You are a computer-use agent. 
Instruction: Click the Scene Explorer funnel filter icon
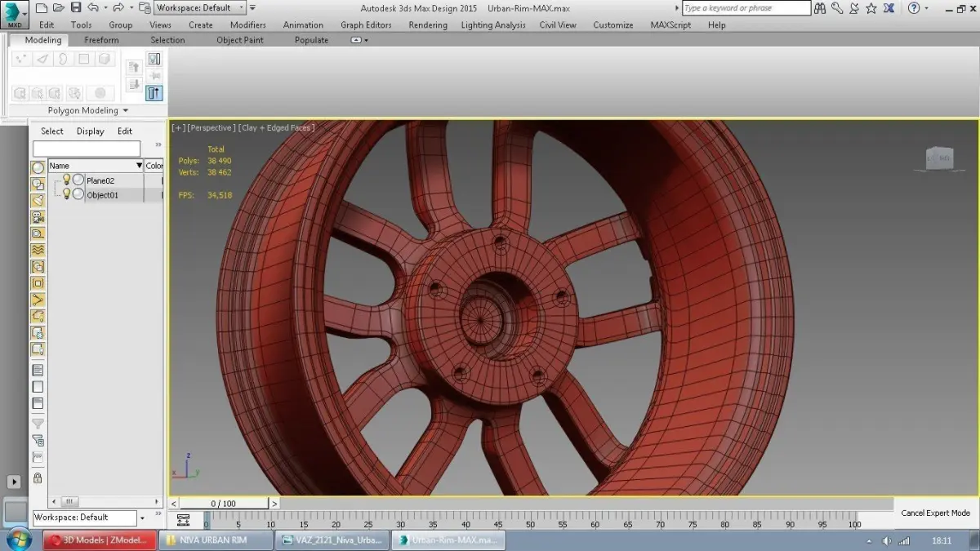38,424
